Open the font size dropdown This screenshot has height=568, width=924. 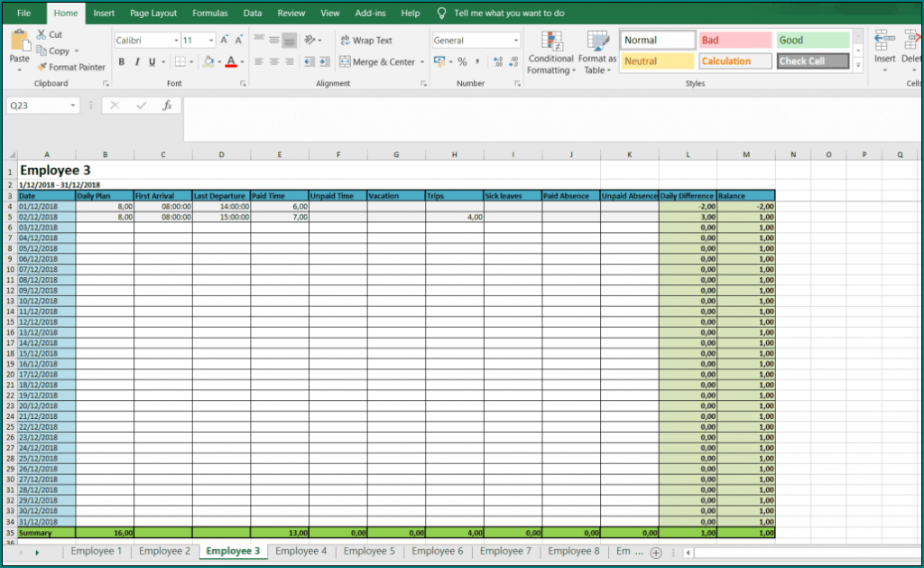[x=211, y=41]
